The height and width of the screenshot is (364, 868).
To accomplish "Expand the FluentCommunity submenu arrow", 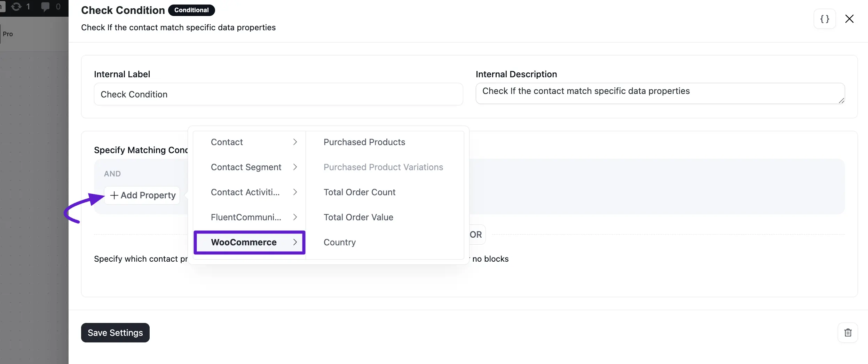I will point(295,217).
